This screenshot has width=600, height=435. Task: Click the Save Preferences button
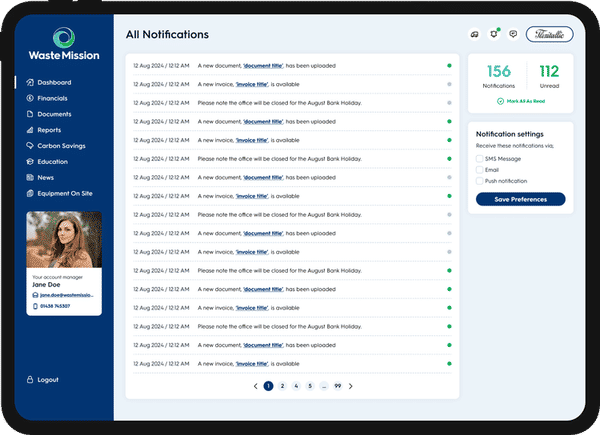coord(520,199)
